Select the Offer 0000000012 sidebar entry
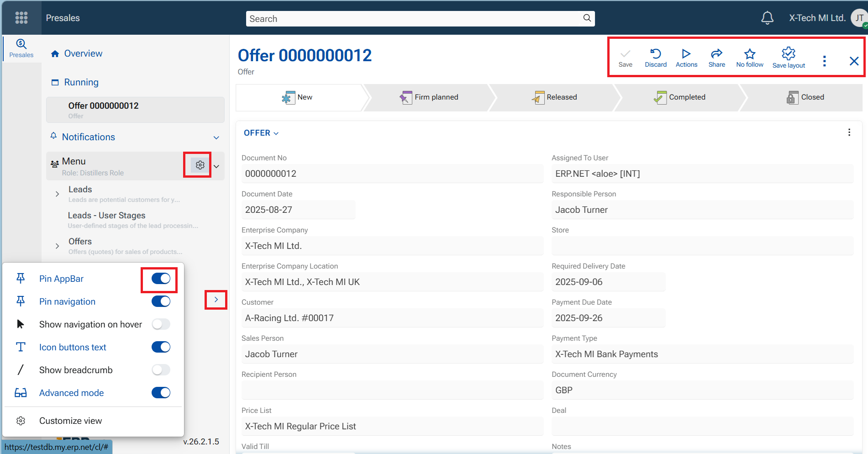 [135, 110]
